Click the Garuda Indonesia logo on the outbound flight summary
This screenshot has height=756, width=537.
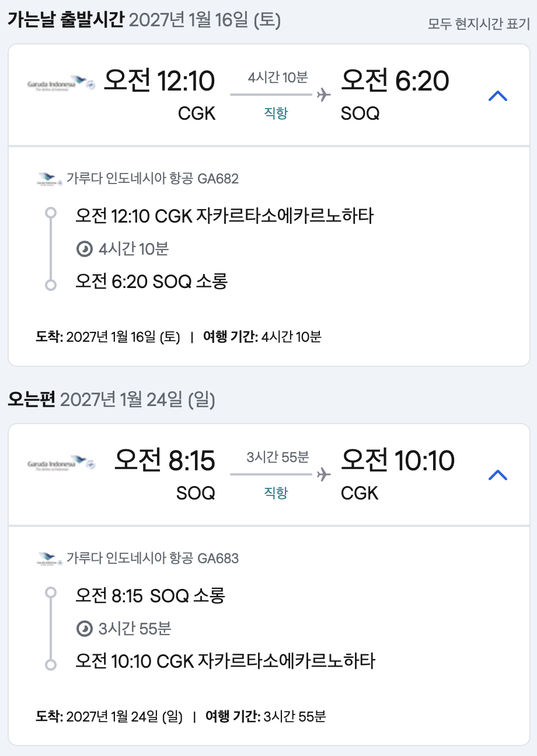pyautogui.click(x=61, y=84)
